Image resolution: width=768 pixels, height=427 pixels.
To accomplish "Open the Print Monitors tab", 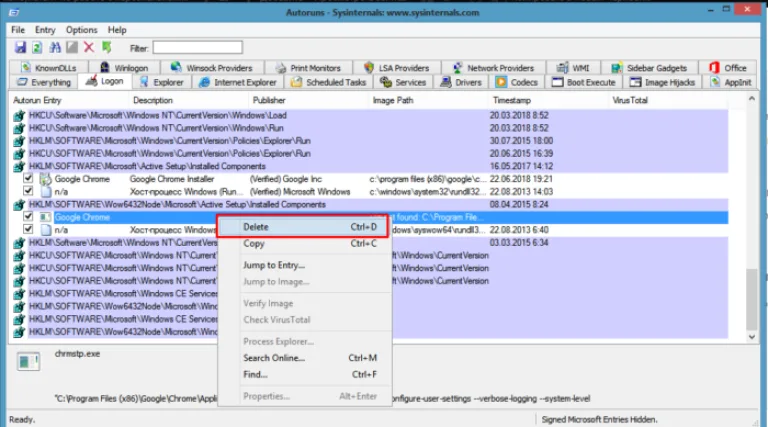I will (x=308, y=68).
